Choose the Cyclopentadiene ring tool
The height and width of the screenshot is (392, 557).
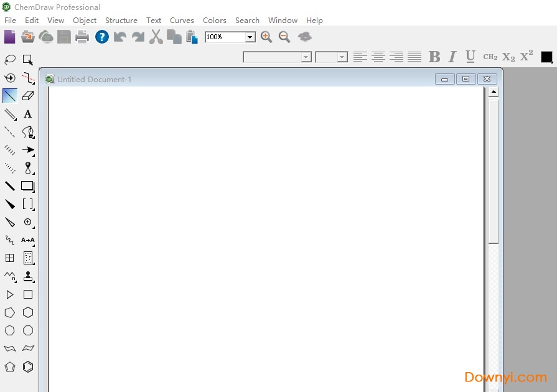tap(10, 366)
